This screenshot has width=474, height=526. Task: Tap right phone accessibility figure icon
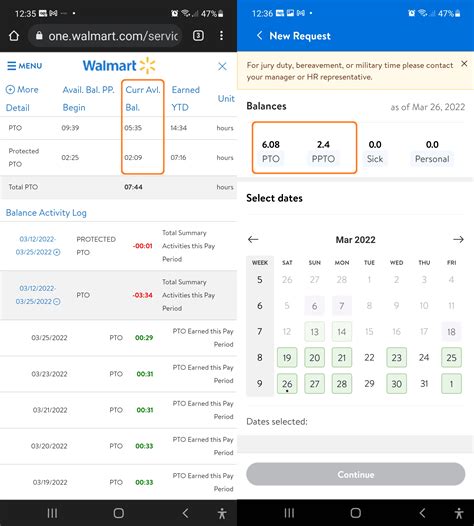[459, 513]
